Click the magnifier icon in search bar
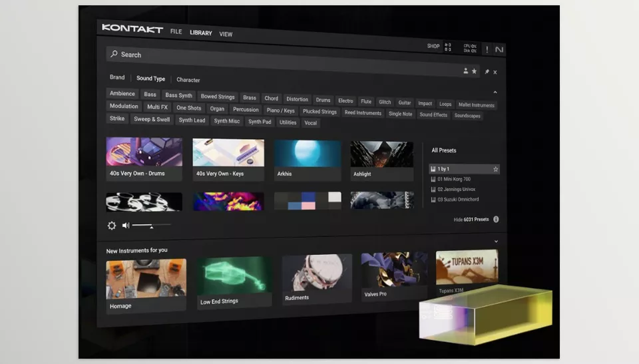The width and height of the screenshot is (639, 364). pos(114,54)
